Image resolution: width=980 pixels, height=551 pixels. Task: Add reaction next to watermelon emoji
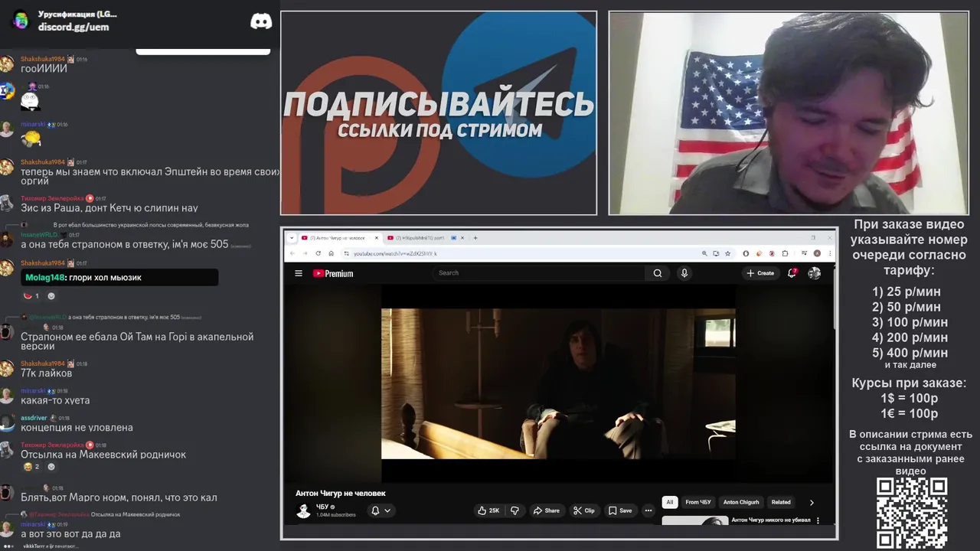coord(51,296)
